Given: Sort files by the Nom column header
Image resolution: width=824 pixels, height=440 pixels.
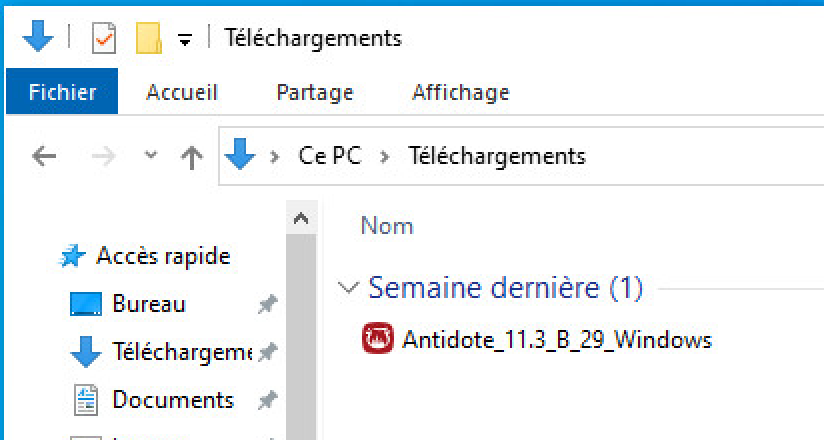Looking at the screenshot, I should 387,226.
